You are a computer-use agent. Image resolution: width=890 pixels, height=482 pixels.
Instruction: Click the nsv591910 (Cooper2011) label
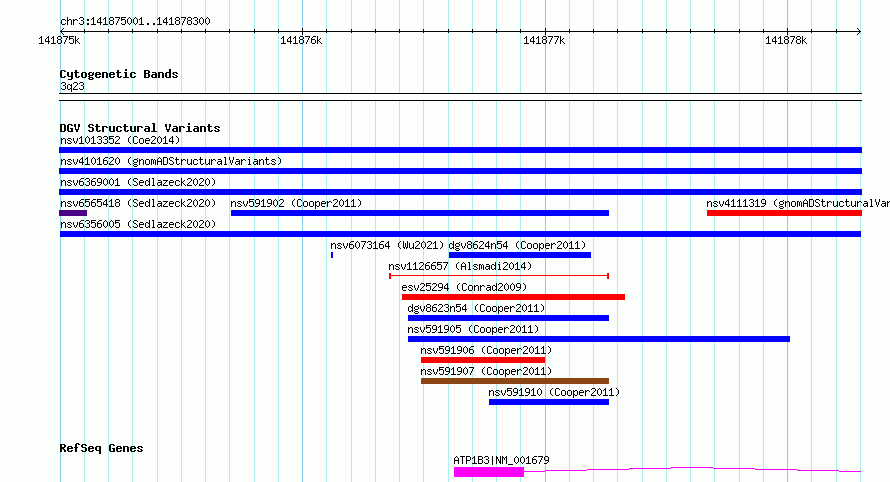(554, 392)
